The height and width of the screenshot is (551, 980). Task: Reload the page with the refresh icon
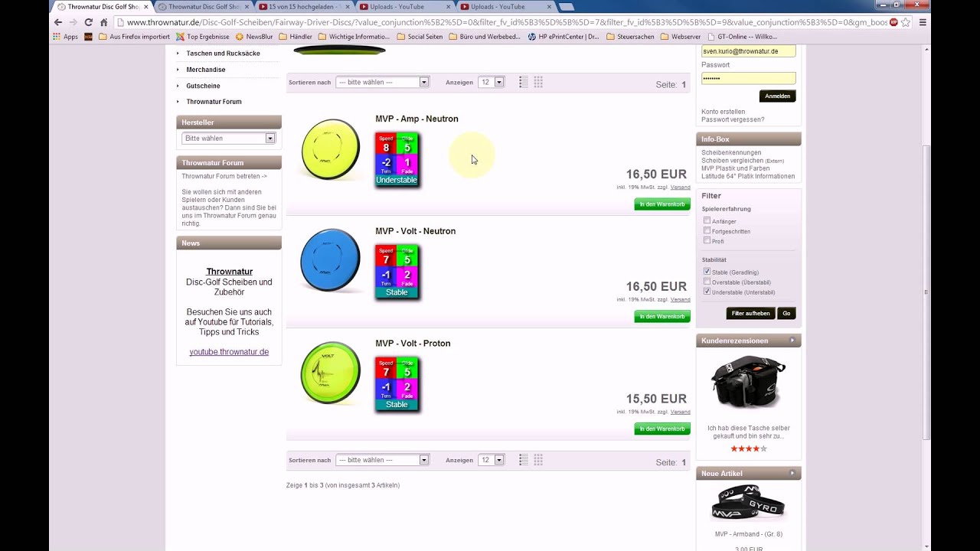pyautogui.click(x=88, y=22)
